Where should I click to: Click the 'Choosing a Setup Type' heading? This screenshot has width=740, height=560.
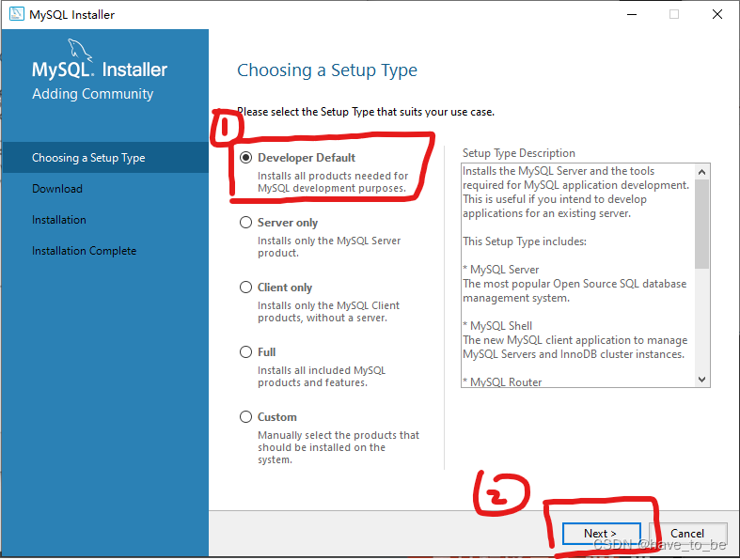click(327, 70)
